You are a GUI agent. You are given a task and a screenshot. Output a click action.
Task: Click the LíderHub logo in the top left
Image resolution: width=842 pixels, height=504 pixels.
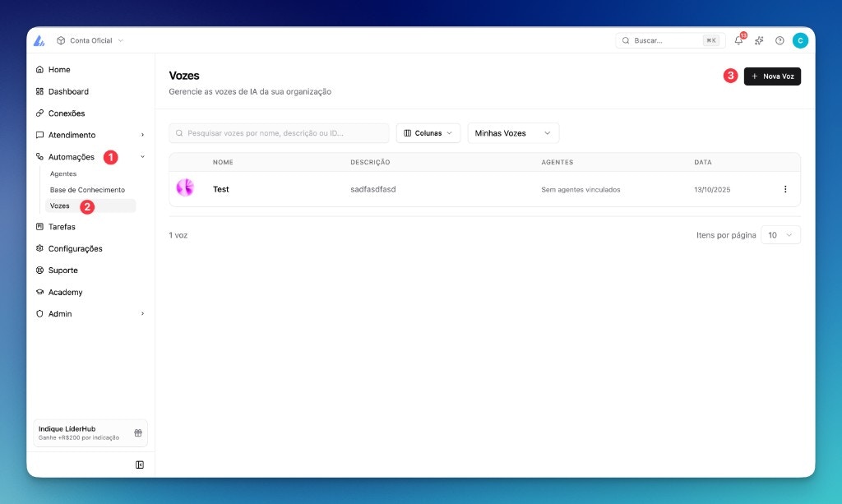pyautogui.click(x=38, y=39)
